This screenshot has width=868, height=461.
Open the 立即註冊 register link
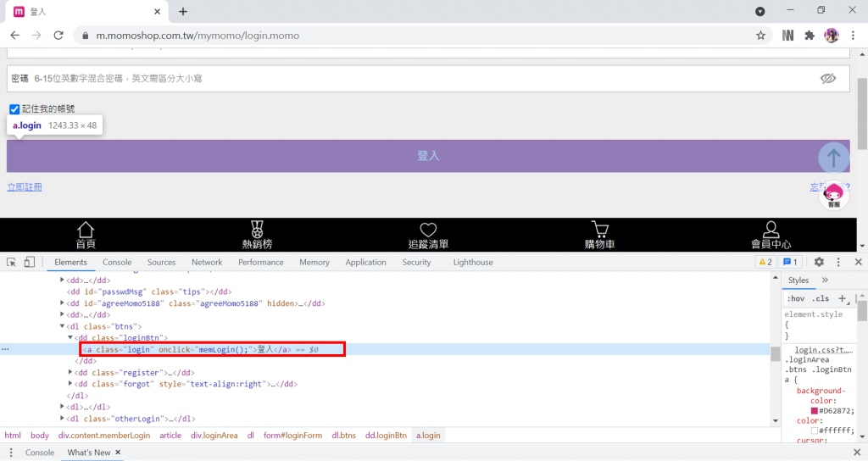[25, 187]
